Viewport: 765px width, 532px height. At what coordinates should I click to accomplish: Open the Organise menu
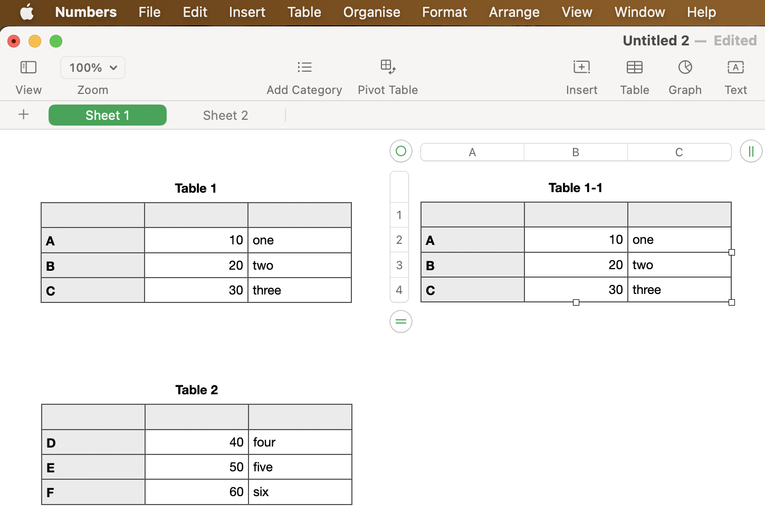point(371,12)
